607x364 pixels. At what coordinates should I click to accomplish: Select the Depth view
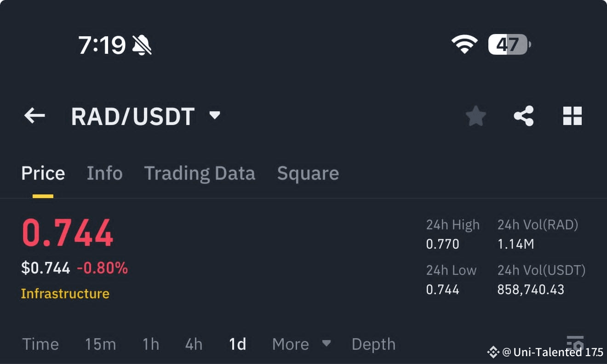373,344
